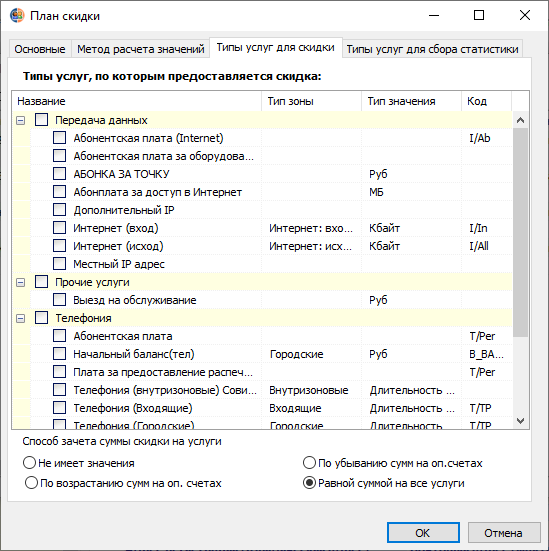Tick the Телефония (Входящие) checkbox
Image resolution: width=549 pixels, height=551 pixels.
pyautogui.click(x=59, y=408)
